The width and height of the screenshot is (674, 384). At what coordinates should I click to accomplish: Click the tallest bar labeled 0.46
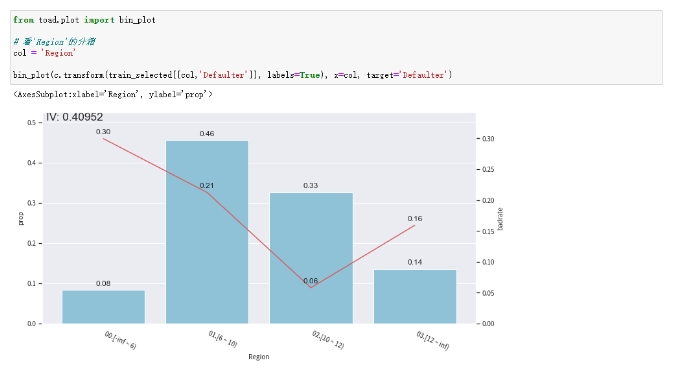point(207,232)
